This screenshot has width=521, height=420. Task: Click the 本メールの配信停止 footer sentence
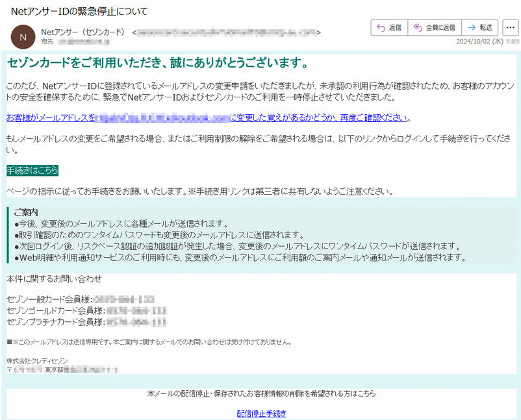click(x=262, y=394)
